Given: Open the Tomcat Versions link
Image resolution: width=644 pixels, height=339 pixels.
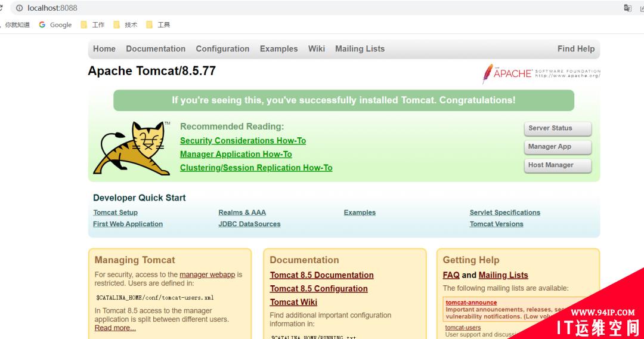Looking at the screenshot, I should pos(496,224).
